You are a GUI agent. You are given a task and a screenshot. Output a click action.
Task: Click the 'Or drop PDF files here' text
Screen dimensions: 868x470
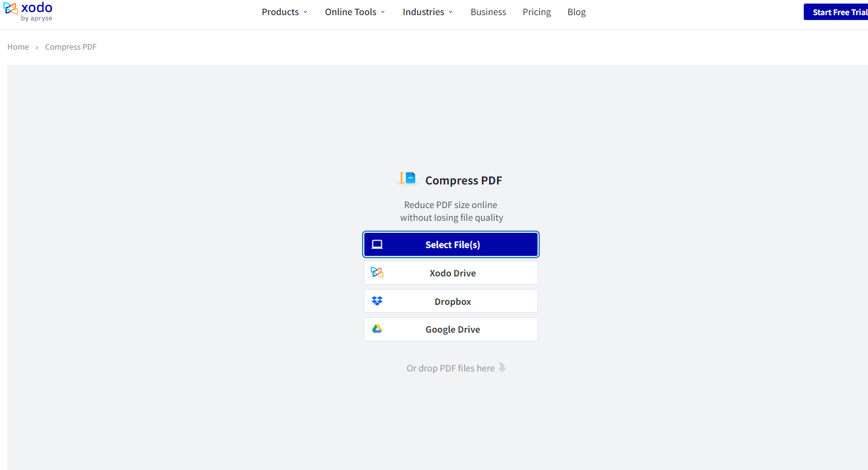[x=450, y=368]
